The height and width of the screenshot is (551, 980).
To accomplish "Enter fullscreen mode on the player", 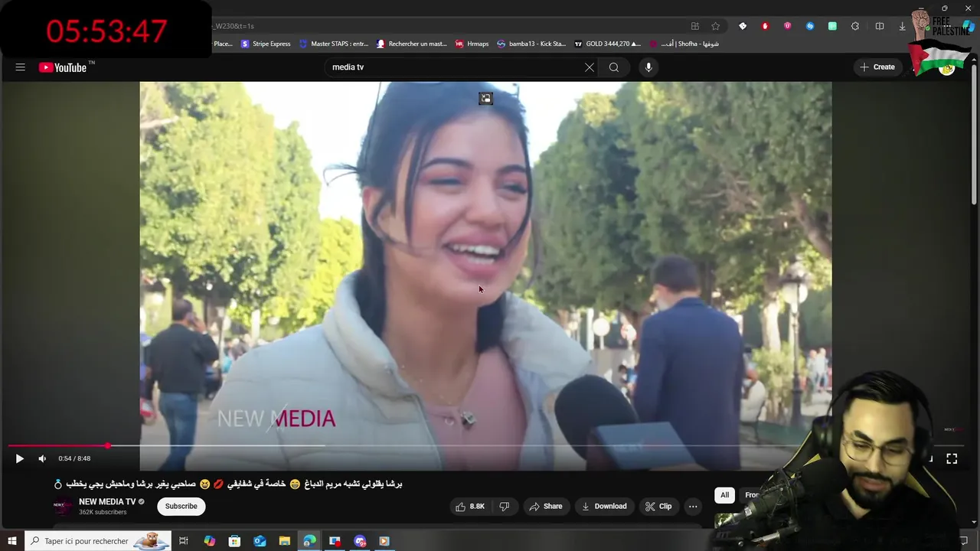I will tap(952, 458).
